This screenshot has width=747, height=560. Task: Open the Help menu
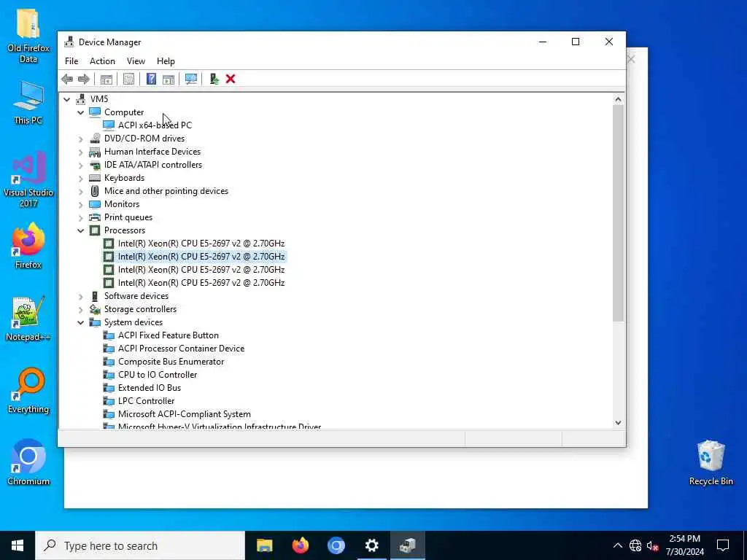(x=166, y=61)
